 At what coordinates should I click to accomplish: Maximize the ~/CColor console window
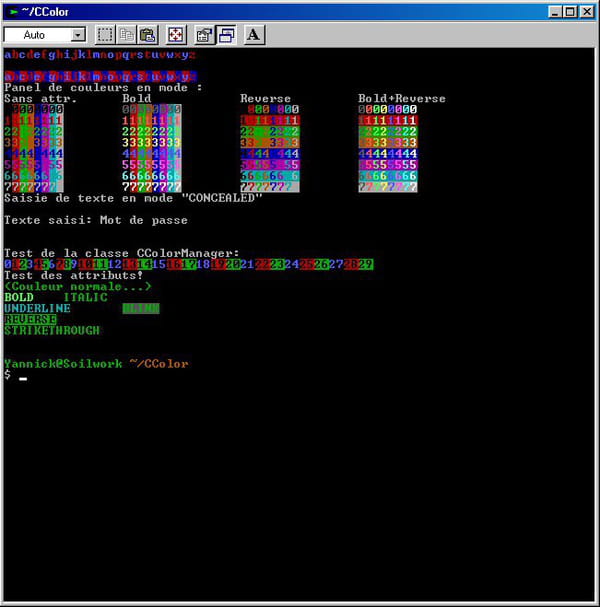(x=571, y=12)
